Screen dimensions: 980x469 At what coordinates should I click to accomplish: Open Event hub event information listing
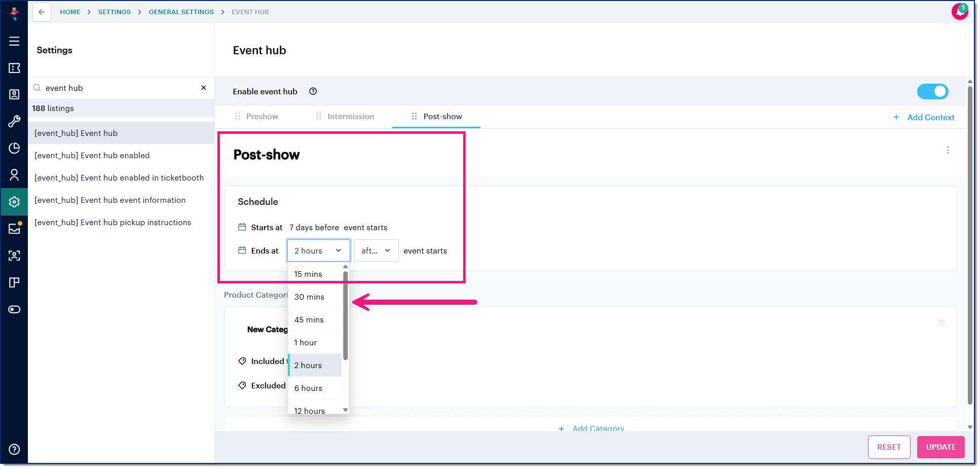pos(121,200)
